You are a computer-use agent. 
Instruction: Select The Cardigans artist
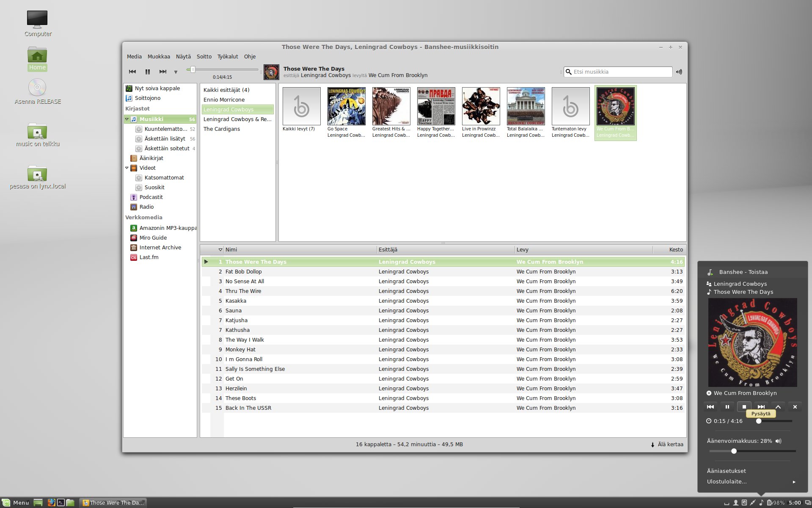tap(237, 129)
